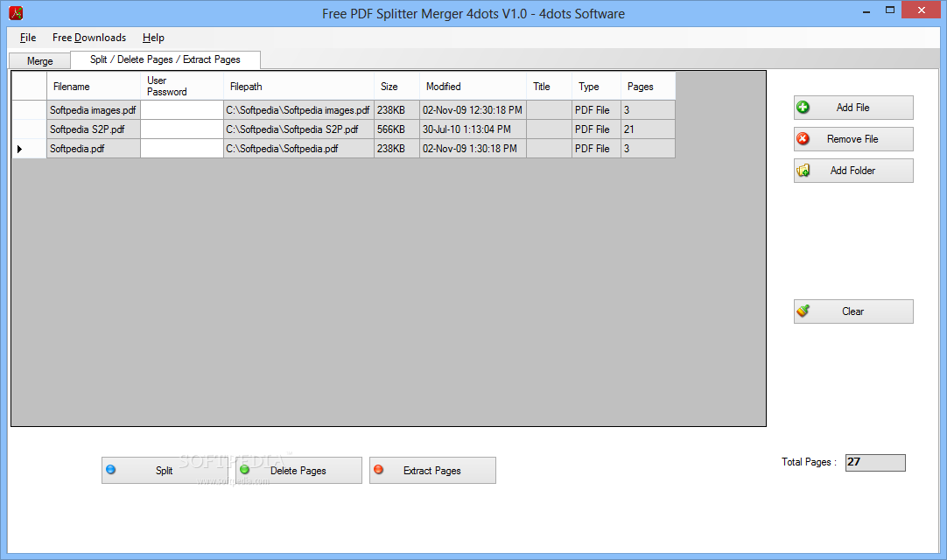Click the Clear button label
This screenshot has width=947, height=560.
point(852,311)
